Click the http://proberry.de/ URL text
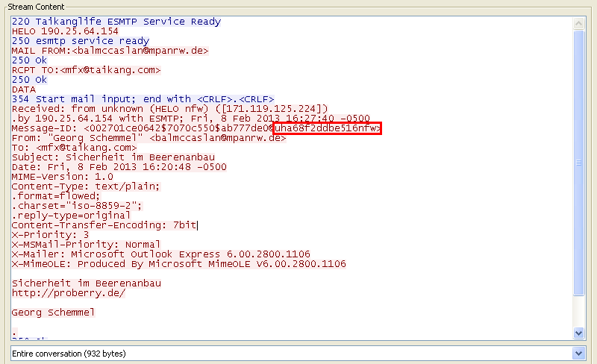 tap(69, 293)
